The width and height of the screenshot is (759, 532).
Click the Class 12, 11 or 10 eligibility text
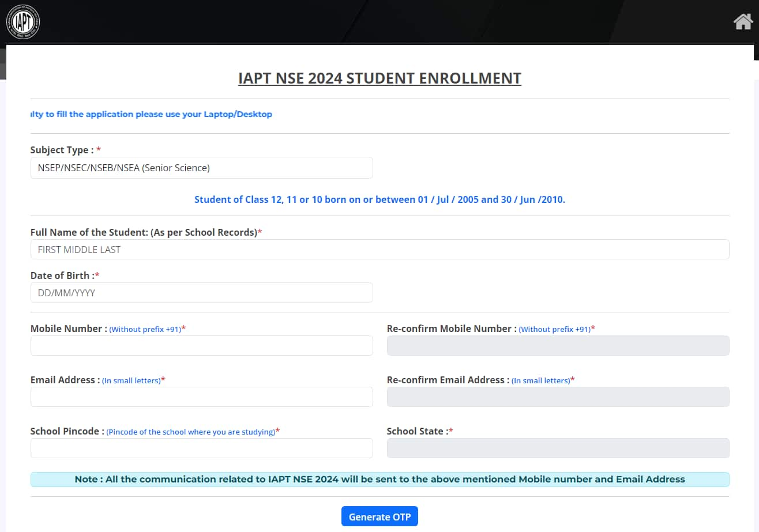[379, 200]
